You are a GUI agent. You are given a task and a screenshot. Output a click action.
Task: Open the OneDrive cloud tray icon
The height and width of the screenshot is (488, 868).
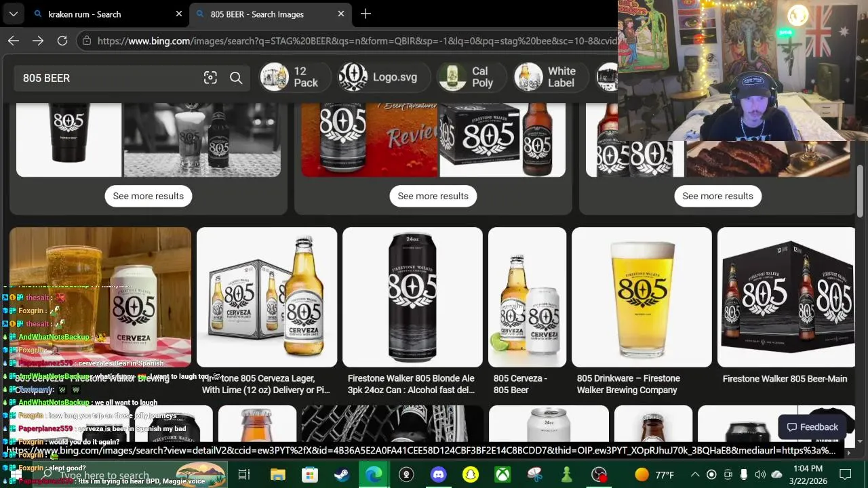(777, 474)
